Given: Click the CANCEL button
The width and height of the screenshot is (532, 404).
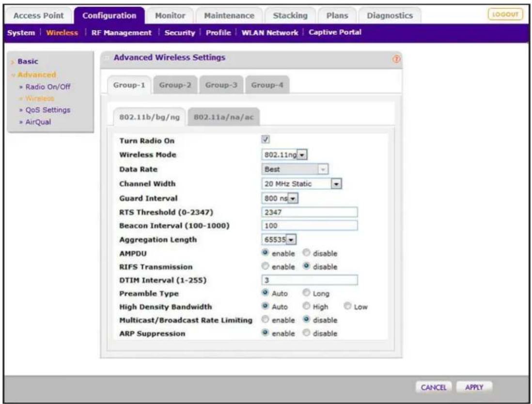Looking at the screenshot, I should (433, 388).
